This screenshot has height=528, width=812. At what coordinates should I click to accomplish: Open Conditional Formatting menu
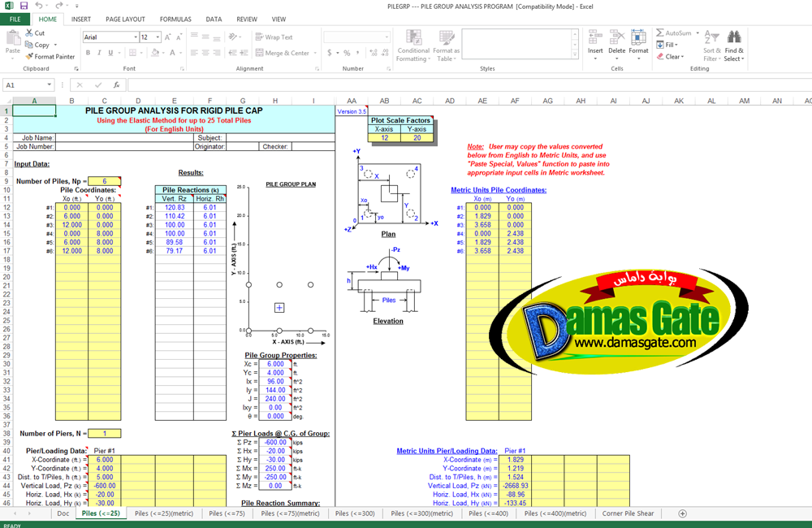(413, 45)
